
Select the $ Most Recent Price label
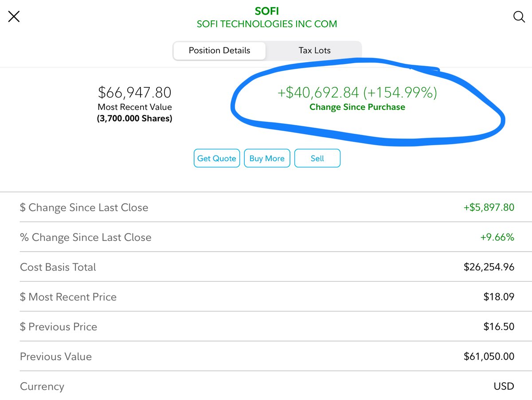68,297
